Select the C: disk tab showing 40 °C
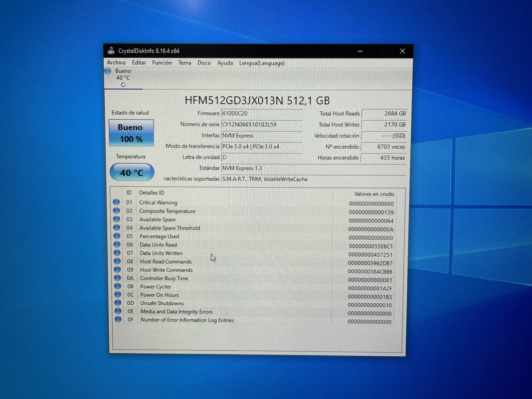 click(123, 78)
